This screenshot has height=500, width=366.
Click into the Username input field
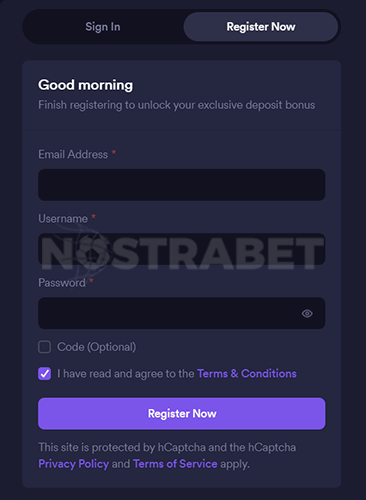point(182,249)
